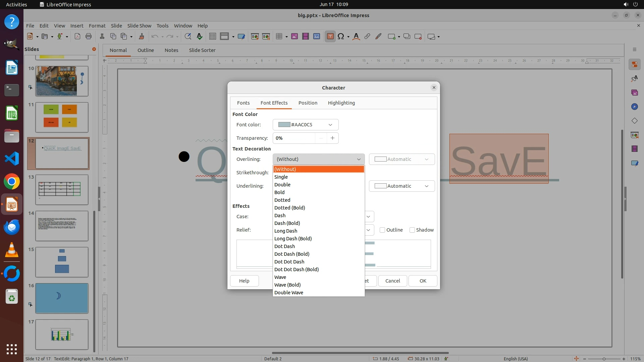Click the Clone Formatting paintbrush icon
Image resolution: width=644 pixels, height=362 pixels.
pyautogui.click(x=142, y=37)
